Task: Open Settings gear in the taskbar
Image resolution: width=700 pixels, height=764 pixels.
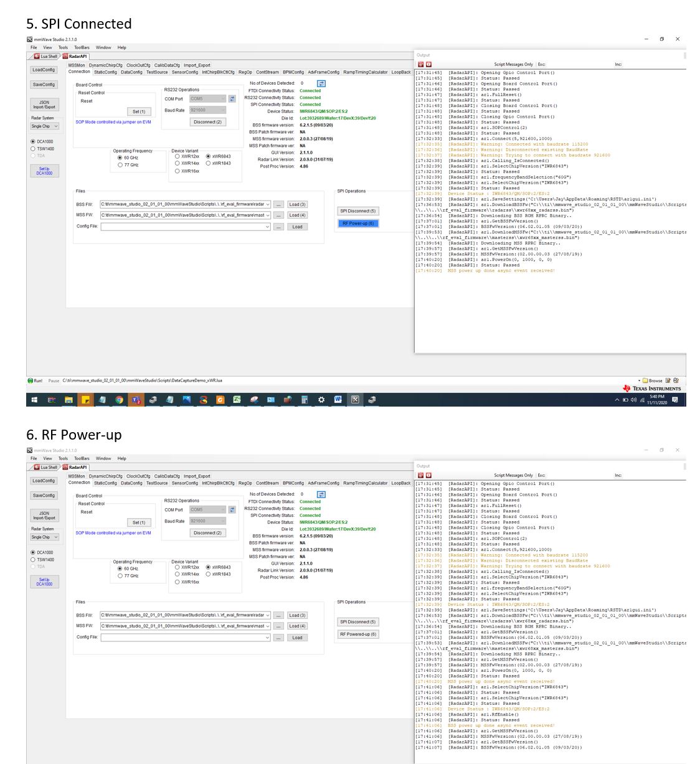Action: point(321,400)
